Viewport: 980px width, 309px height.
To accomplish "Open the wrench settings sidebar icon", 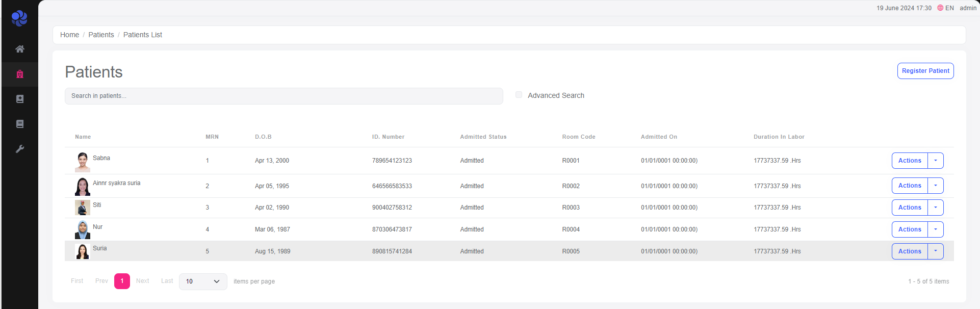I will (x=20, y=149).
